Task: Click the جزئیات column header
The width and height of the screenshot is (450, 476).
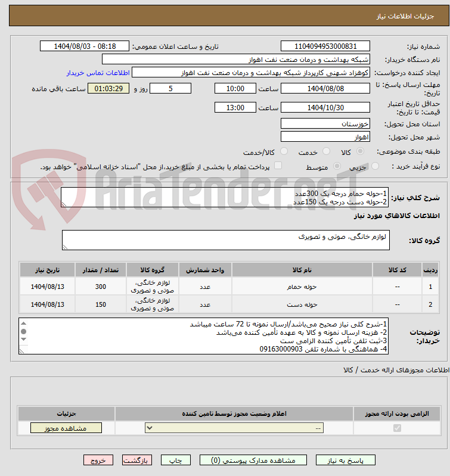Action: [67, 413]
